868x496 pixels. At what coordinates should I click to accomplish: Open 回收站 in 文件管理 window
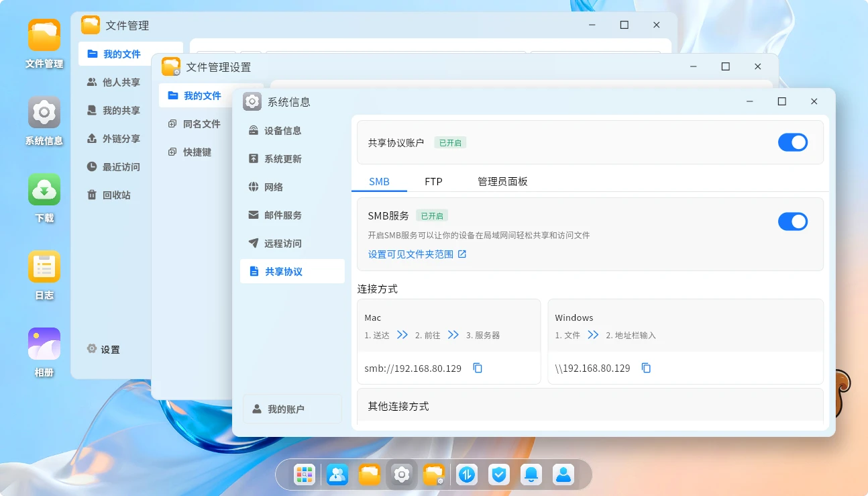tap(114, 195)
